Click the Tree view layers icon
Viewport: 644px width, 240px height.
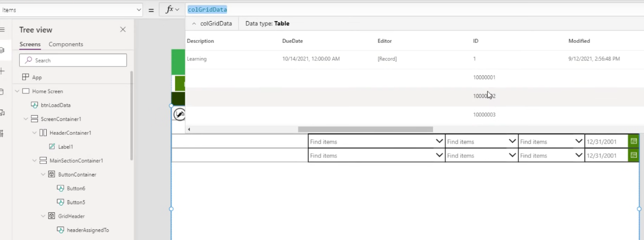[2, 50]
